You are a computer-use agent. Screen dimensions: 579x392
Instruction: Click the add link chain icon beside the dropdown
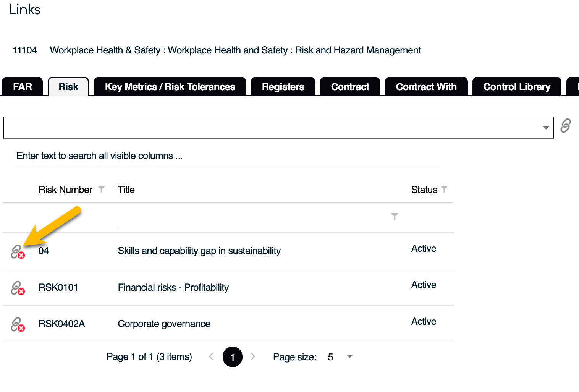(x=566, y=126)
